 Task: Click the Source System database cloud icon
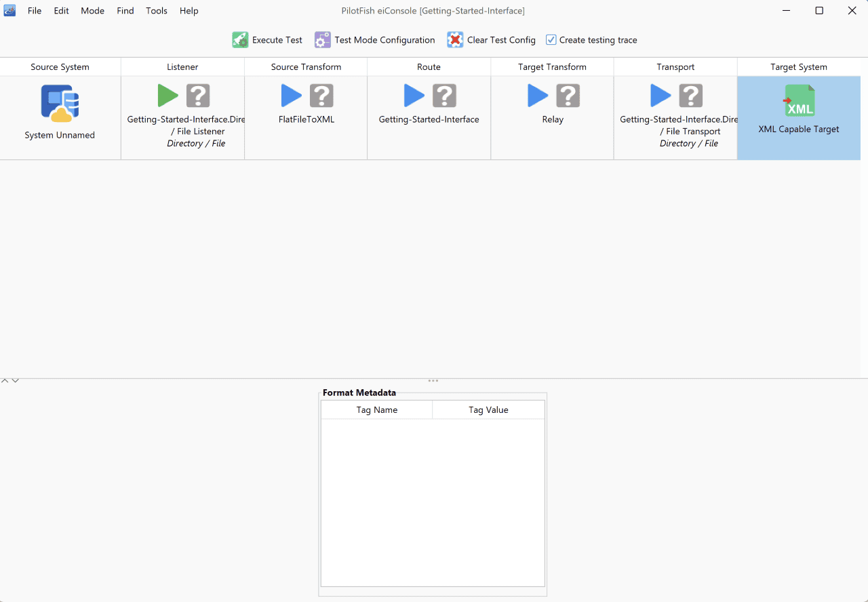pos(60,103)
